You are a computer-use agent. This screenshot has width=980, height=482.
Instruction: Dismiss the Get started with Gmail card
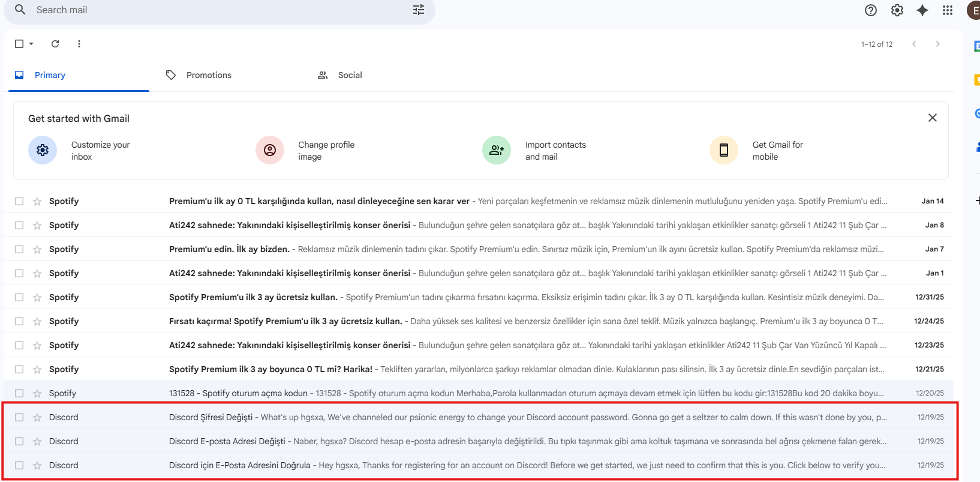click(x=933, y=118)
